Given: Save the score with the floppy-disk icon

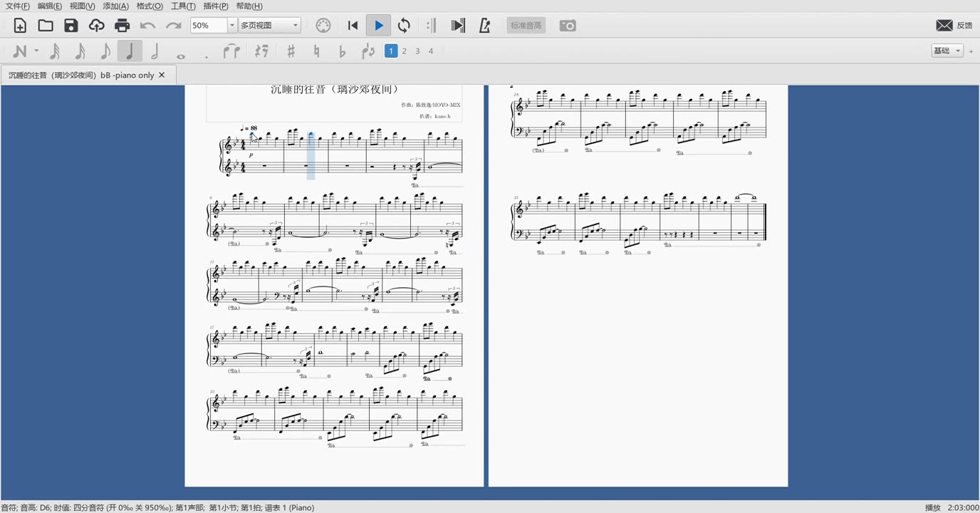Looking at the screenshot, I should [x=71, y=26].
